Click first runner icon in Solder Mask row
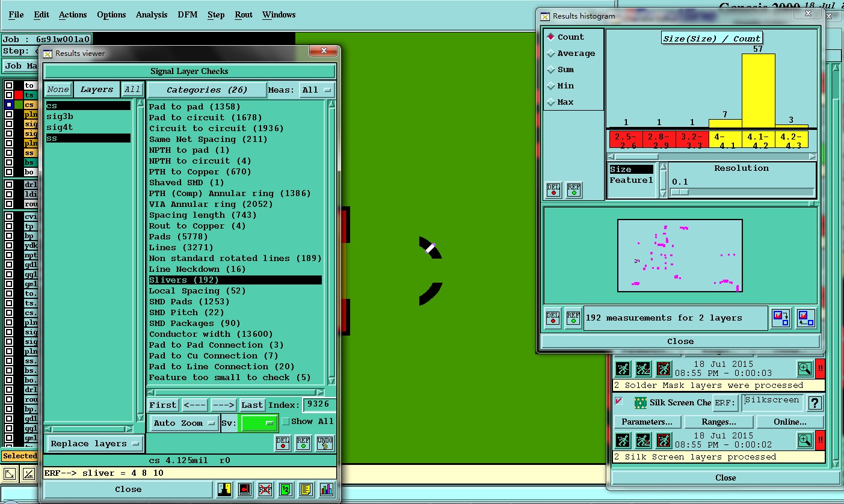844x504 pixels. tap(623, 369)
